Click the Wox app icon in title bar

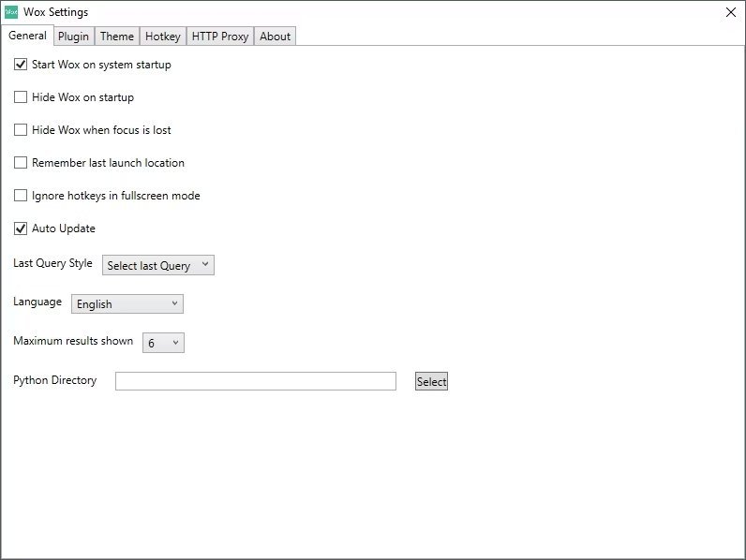[11, 12]
